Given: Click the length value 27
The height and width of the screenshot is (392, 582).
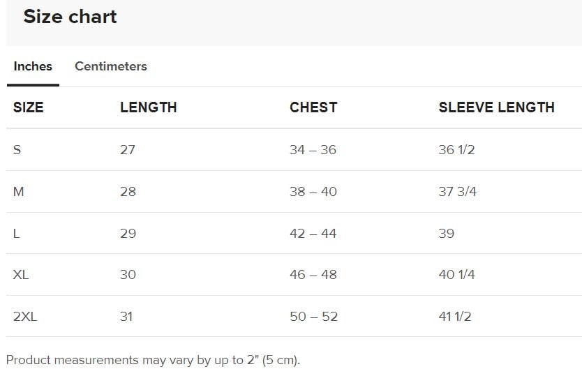Looking at the screenshot, I should [x=128, y=150].
